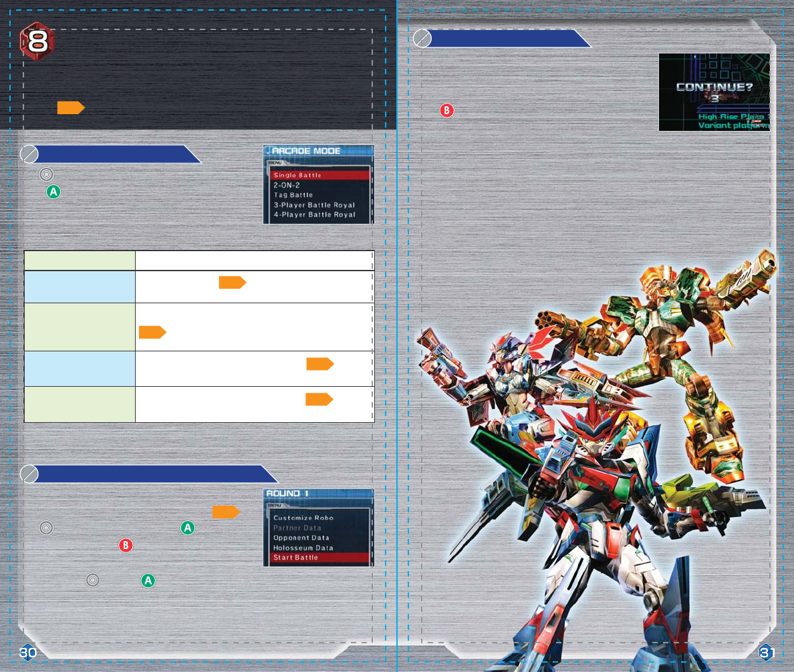Click the orange arrow in the dark chapter header
Image resolution: width=794 pixels, height=672 pixels.
(x=71, y=108)
